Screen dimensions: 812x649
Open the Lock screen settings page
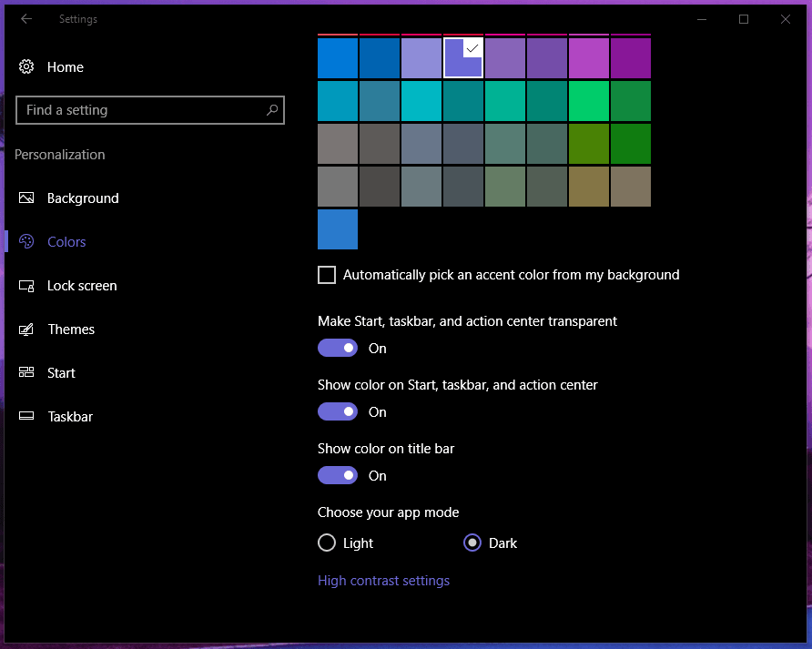pyautogui.click(x=82, y=285)
